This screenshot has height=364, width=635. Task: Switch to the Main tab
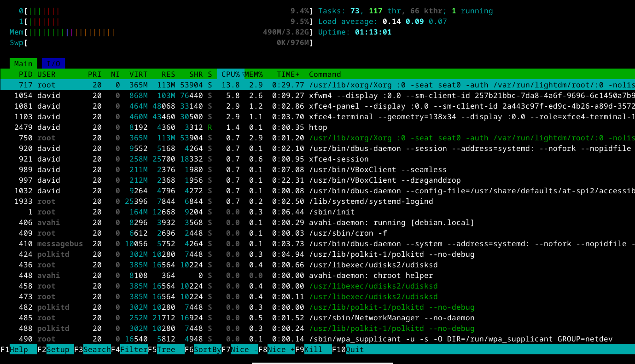[23, 64]
